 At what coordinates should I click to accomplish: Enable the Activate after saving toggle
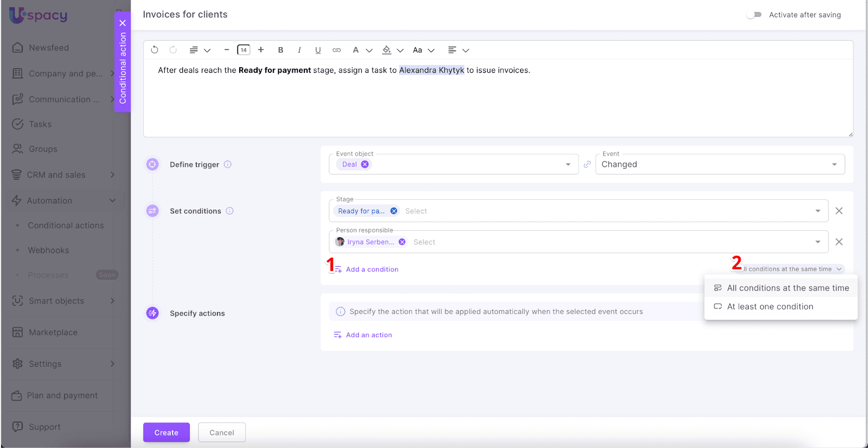754,15
